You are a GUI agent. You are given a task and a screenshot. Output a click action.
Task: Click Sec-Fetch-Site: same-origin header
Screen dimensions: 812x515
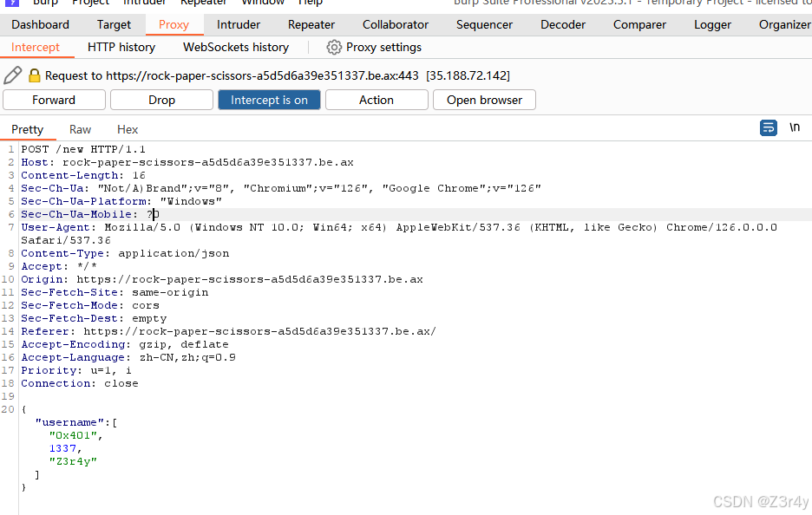point(115,292)
